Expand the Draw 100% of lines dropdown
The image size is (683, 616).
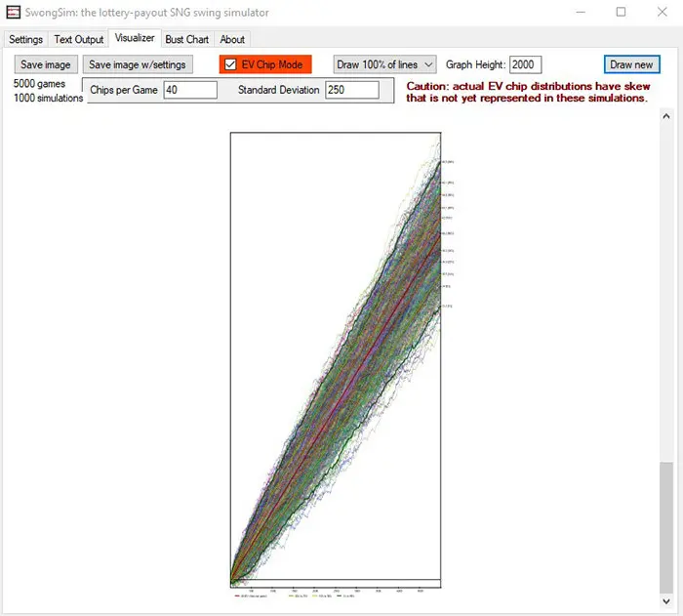[384, 64]
